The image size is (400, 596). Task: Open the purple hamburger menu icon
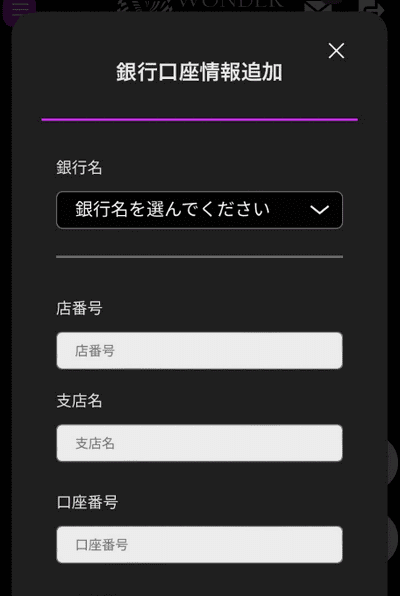pyautogui.click(x=19, y=11)
